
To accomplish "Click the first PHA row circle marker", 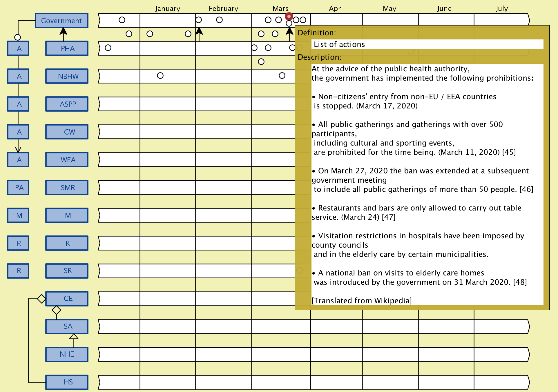I will coord(108,48).
